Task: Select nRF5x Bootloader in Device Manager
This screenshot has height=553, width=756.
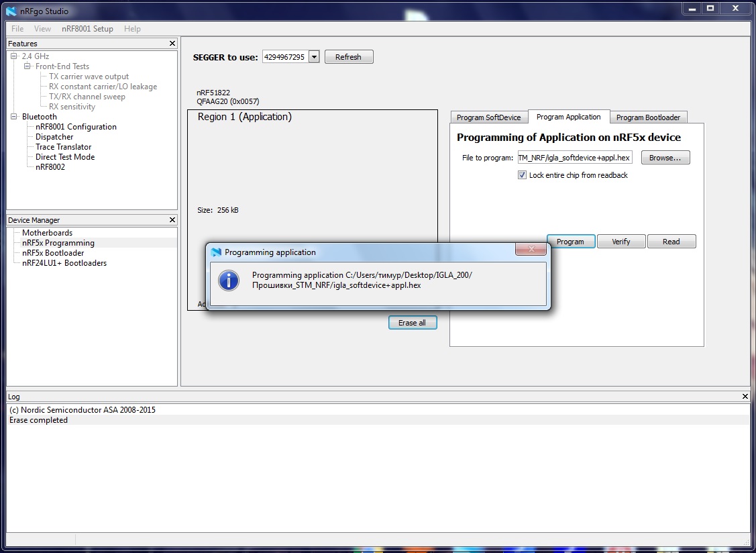Action: (53, 253)
